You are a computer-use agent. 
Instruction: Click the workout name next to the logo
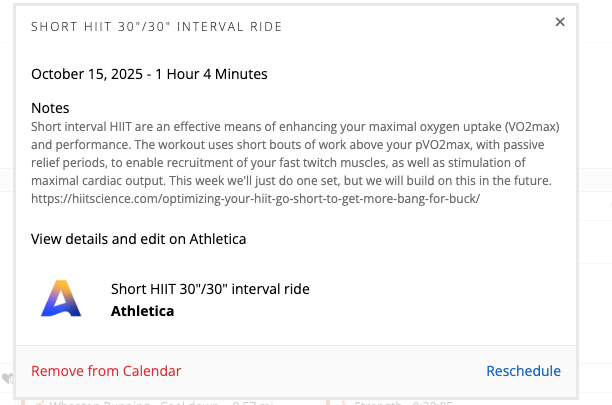210,289
